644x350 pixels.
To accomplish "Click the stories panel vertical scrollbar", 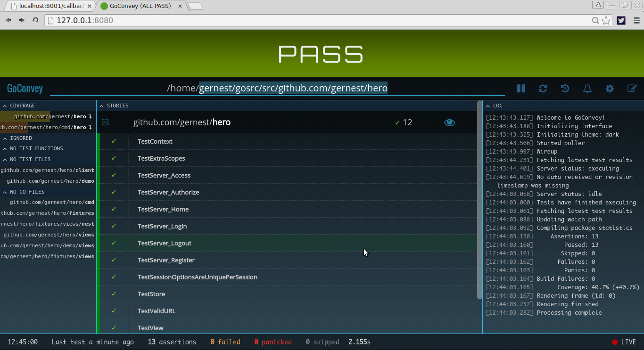I will (480, 200).
